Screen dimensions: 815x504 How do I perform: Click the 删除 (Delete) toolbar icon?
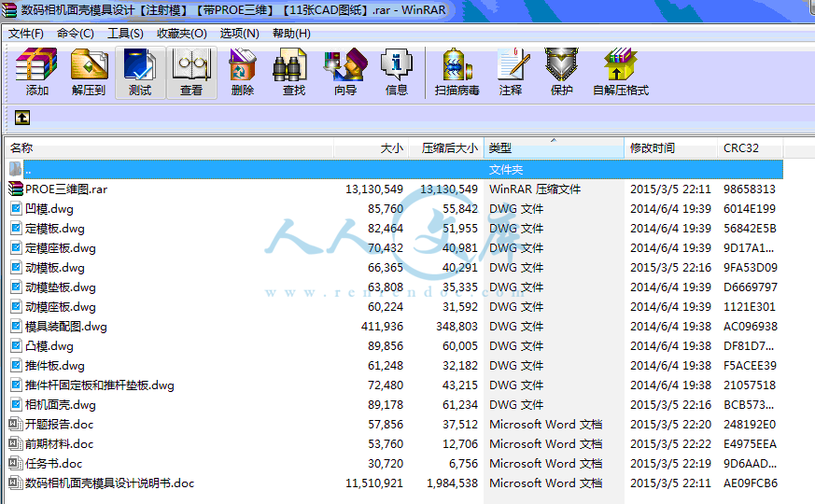click(x=242, y=64)
